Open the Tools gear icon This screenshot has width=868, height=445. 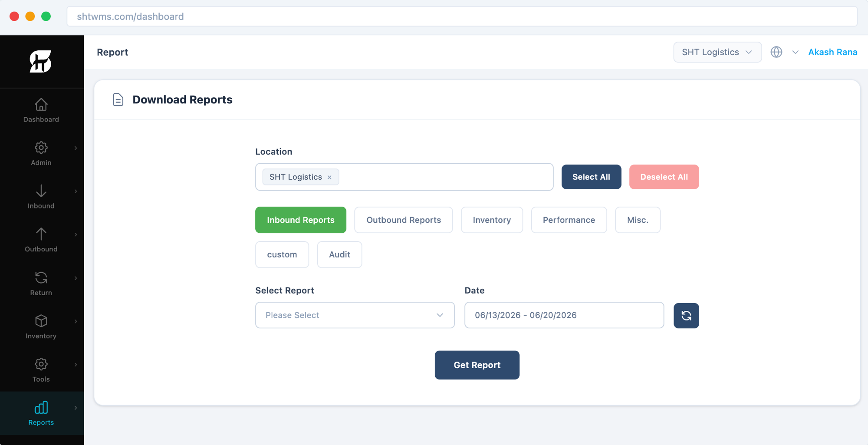[x=41, y=364]
